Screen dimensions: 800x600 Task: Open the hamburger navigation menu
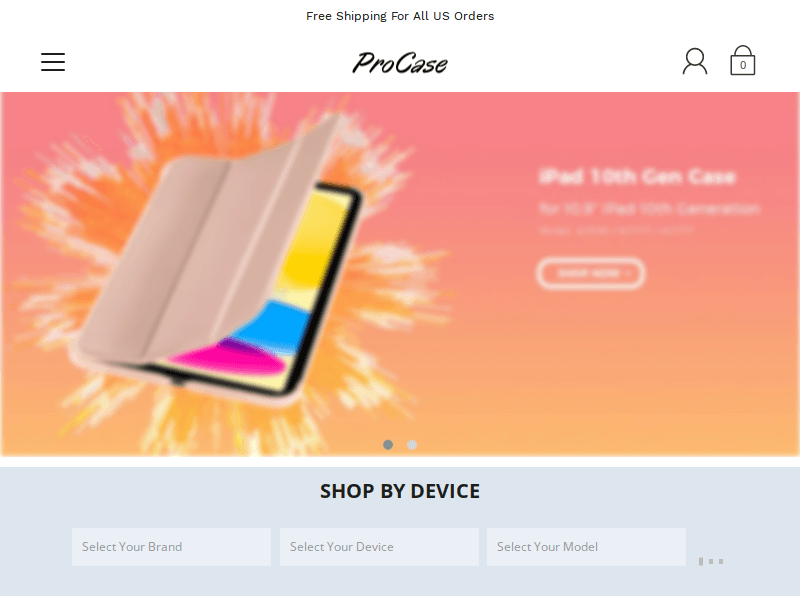coord(53,62)
